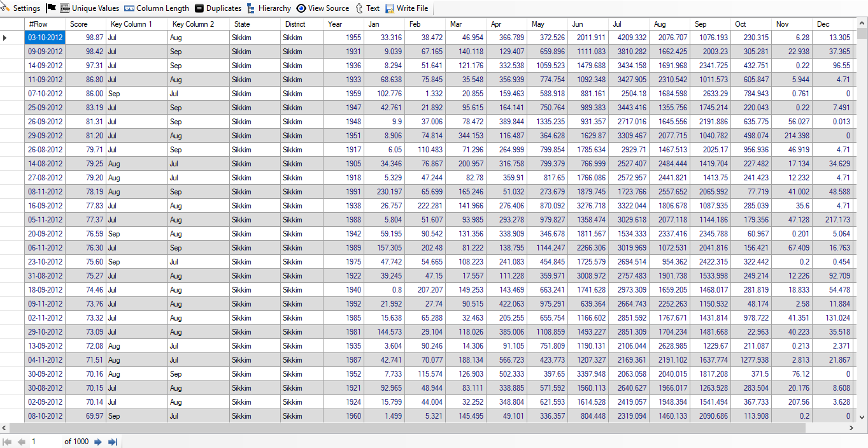
Task: Sort by the Score column header
Action: (85, 24)
